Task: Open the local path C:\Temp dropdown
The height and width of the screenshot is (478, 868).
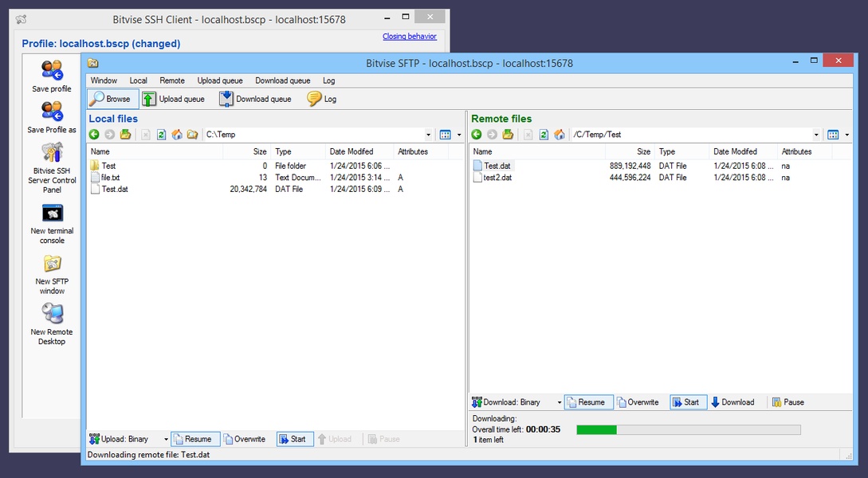Action: click(428, 135)
